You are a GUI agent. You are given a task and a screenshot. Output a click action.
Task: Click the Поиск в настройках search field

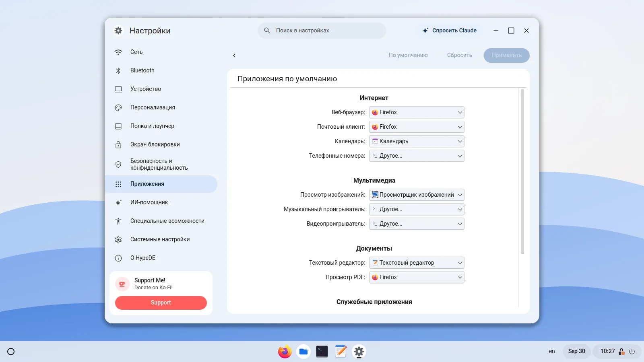322,31
